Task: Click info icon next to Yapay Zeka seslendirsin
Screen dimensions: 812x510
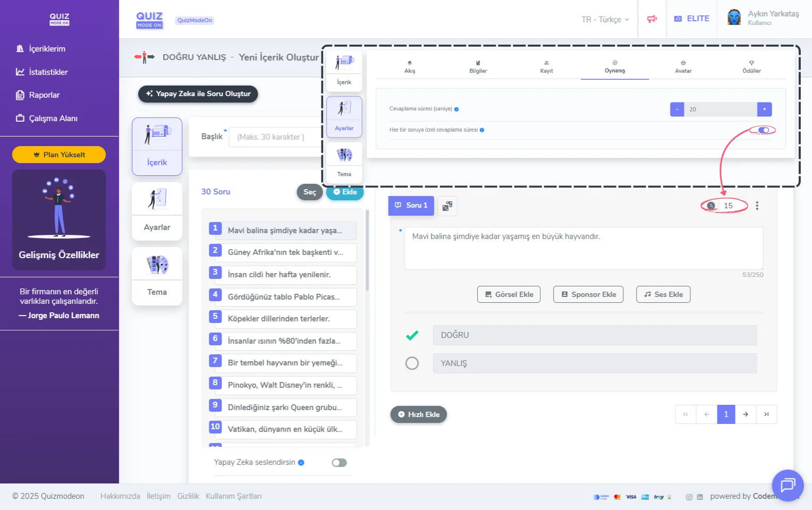Action: click(301, 463)
